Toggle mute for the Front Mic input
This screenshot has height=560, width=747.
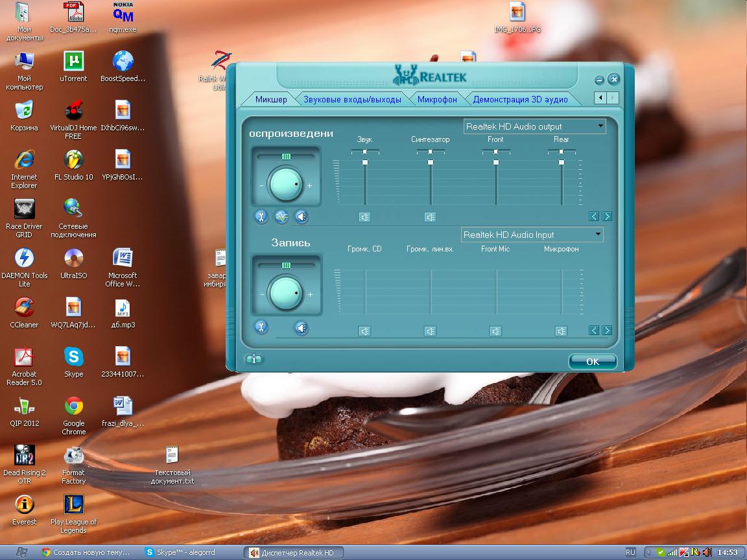coord(495,331)
